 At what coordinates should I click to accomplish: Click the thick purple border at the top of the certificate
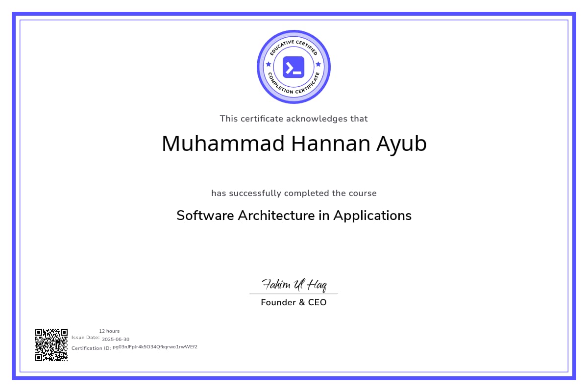[x=294, y=14]
